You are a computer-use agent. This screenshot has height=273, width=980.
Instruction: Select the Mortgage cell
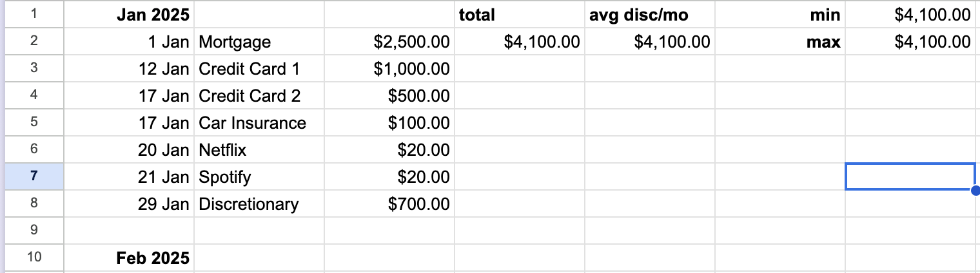(259, 42)
